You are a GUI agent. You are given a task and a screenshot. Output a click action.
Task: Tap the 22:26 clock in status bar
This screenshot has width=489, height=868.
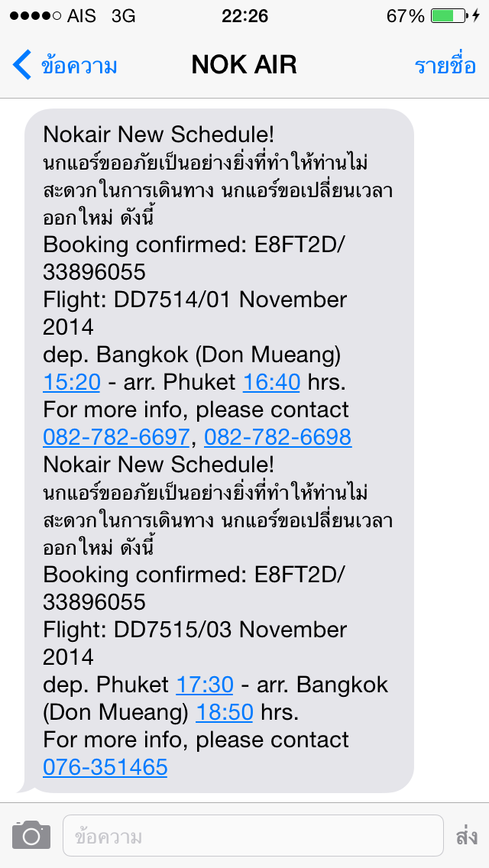point(244,15)
